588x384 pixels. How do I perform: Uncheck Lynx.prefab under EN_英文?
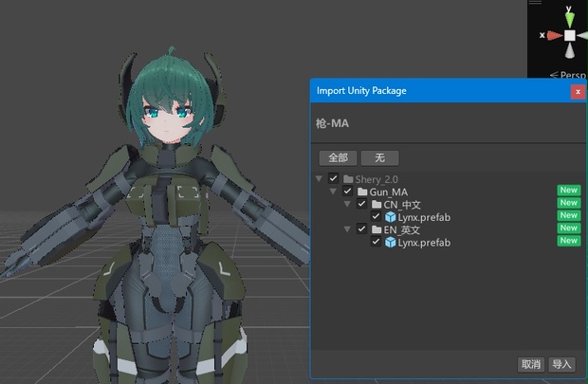[376, 242]
